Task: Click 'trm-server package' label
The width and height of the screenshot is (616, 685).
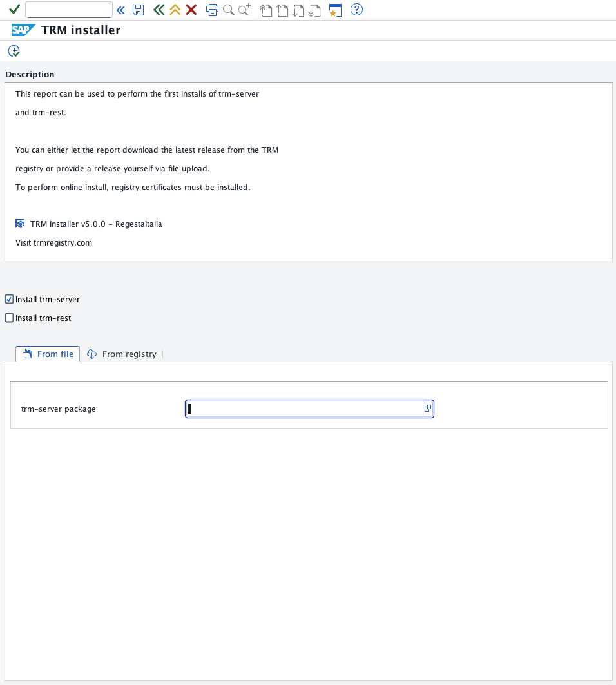Action: click(59, 409)
